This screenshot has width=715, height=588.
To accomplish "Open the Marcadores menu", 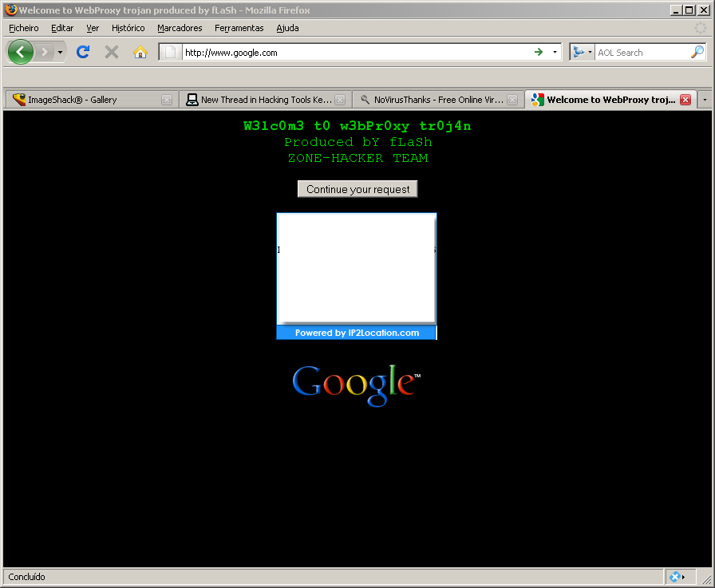I will click(180, 28).
